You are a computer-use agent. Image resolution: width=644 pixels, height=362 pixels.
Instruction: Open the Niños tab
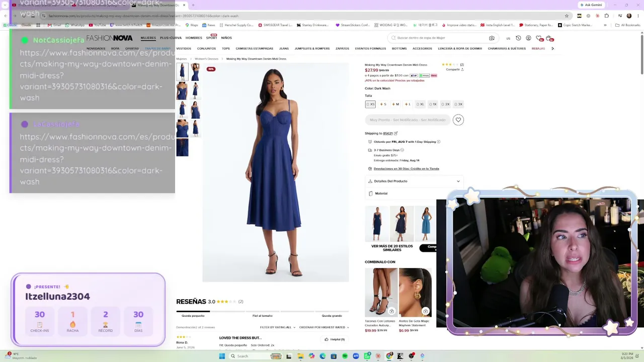226,38
